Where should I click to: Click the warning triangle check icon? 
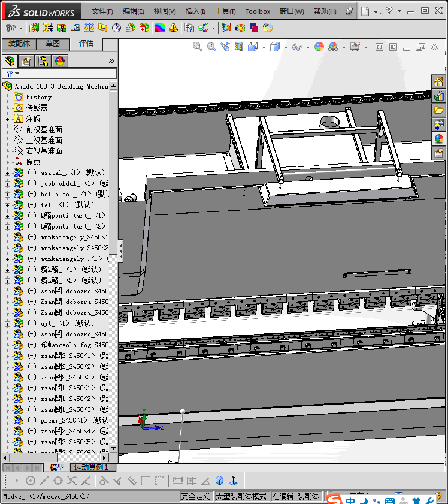173,28
